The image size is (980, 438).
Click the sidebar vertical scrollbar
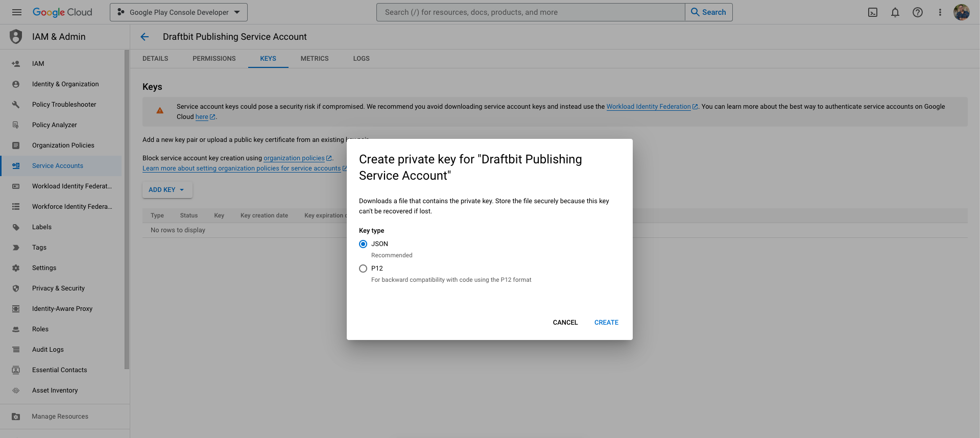[x=127, y=209]
